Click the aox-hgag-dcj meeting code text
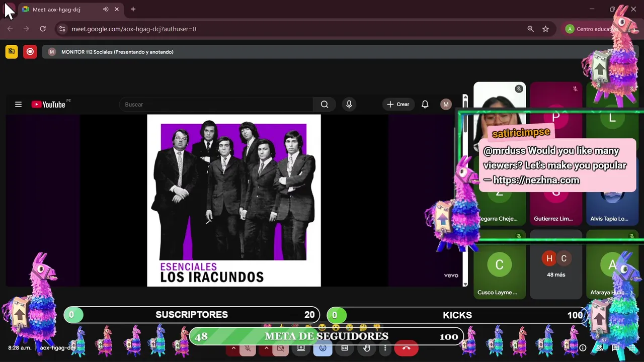Image resolution: width=644 pixels, height=362 pixels. point(57,347)
